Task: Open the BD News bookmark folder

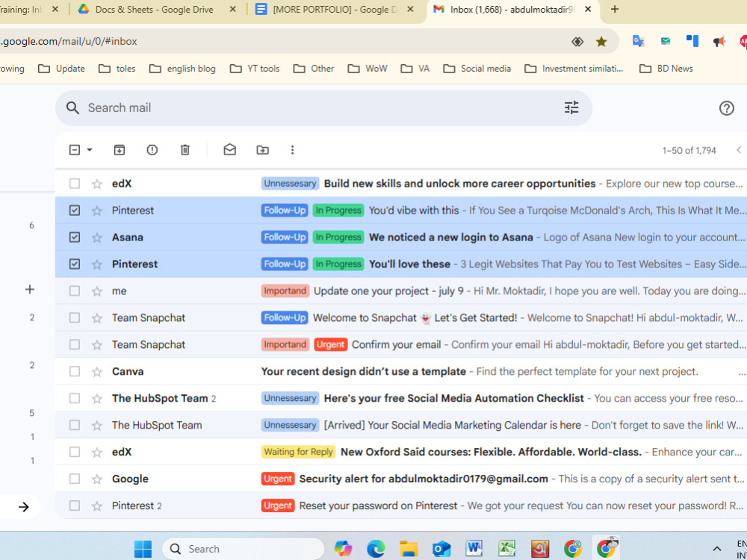Action: click(666, 69)
